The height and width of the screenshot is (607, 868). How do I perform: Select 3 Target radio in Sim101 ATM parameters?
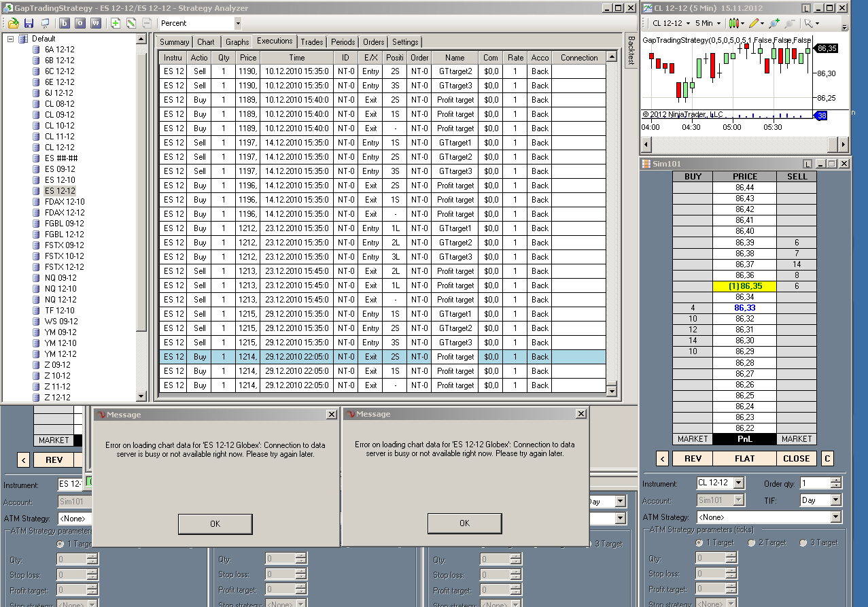point(803,543)
